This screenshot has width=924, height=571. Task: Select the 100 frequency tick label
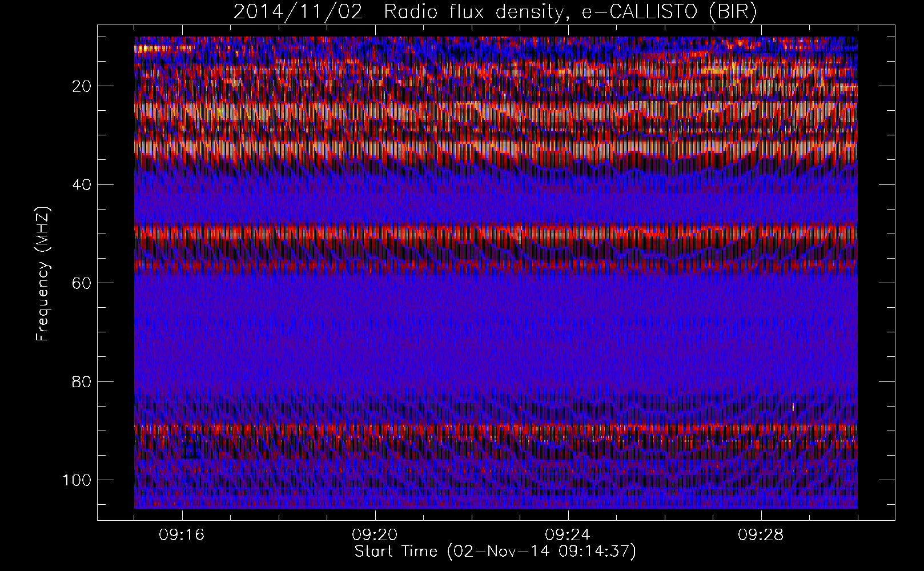[77, 480]
